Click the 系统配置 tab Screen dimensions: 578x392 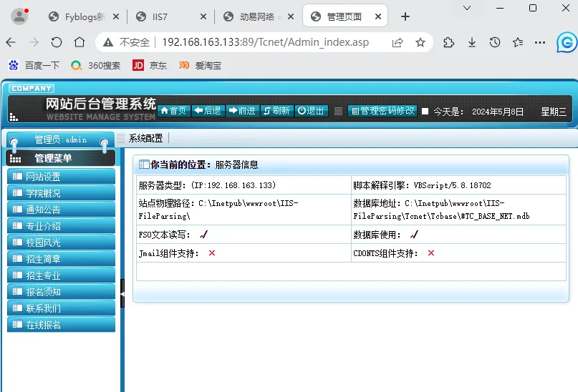pyautogui.click(x=145, y=138)
